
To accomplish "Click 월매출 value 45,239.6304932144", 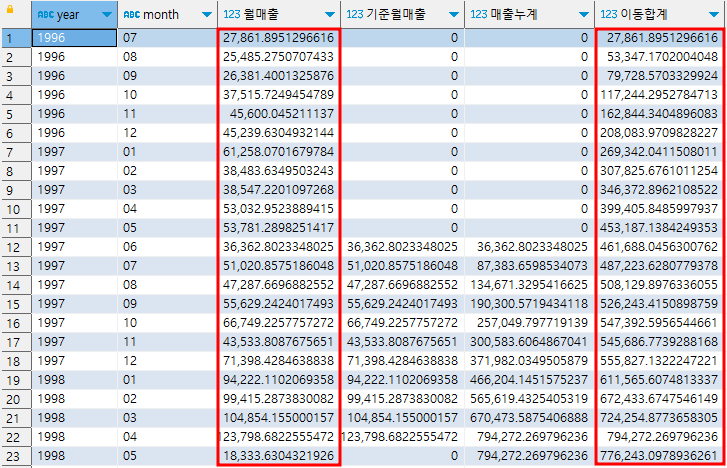I will (278, 133).
